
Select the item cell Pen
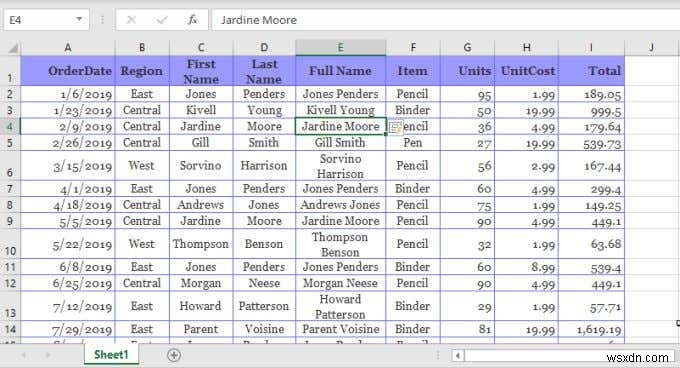[x=413, y=143]
